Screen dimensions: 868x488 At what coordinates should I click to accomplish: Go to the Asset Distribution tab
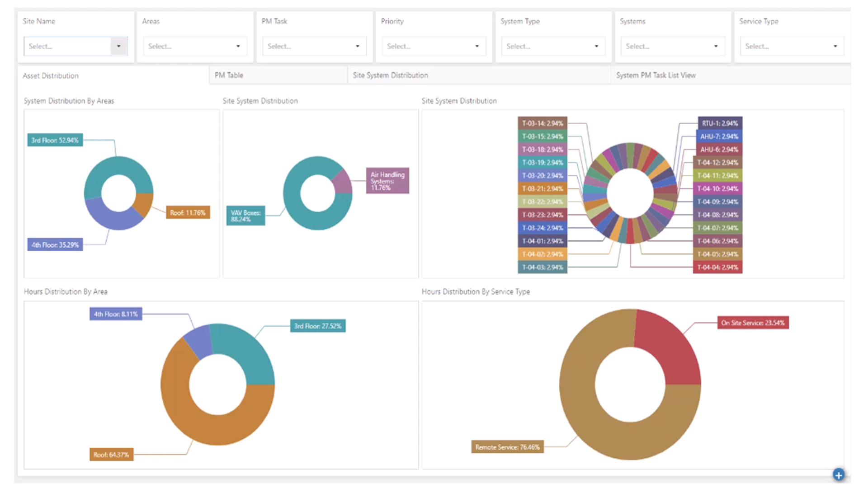[x=51, y=76]
